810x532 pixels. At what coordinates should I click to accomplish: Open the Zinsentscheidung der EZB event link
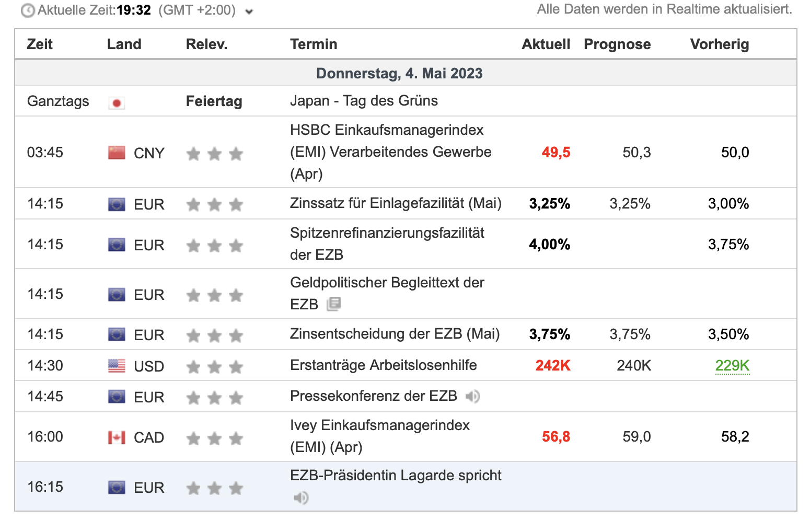(394, 334)
